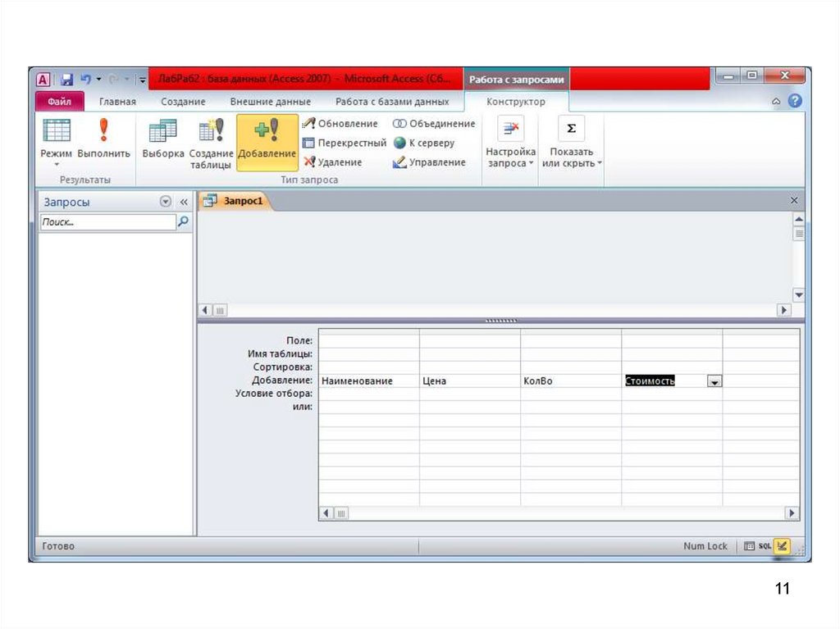Toggle Показать или скрыть sigma button

point(572,130)
